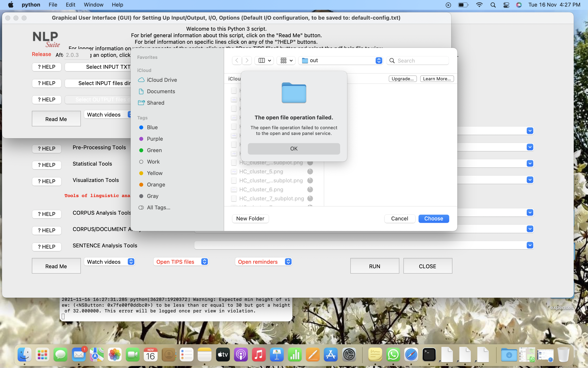588x368 pixels.
Task: Click OK in the failed operation alert
Action: click(x=294, y=148)
